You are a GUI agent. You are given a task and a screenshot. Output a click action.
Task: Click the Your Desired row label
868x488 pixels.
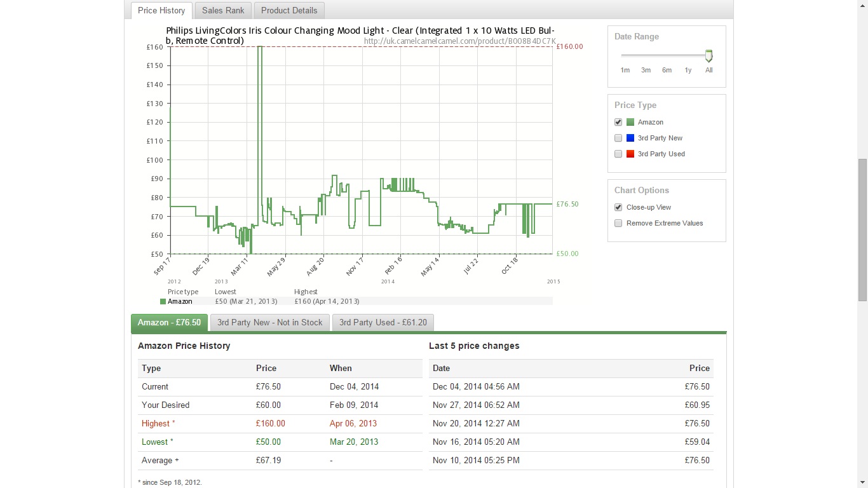[x=165, y=405]
